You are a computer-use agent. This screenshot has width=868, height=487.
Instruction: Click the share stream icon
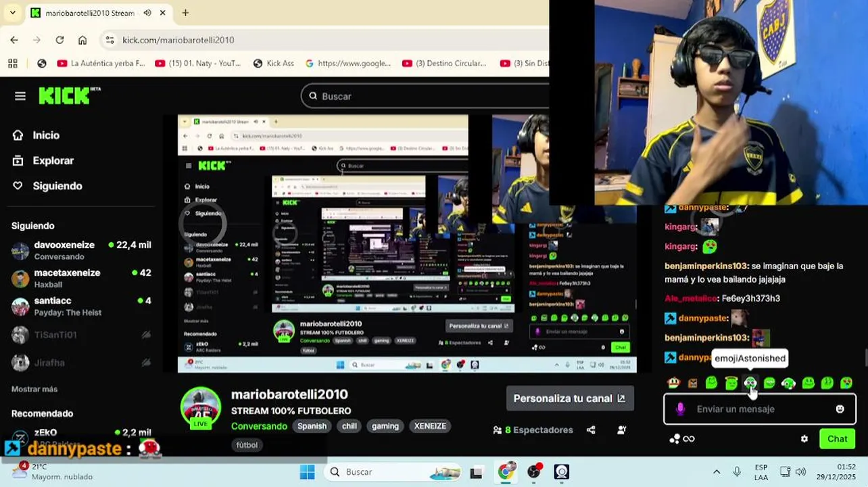(591, 430)
